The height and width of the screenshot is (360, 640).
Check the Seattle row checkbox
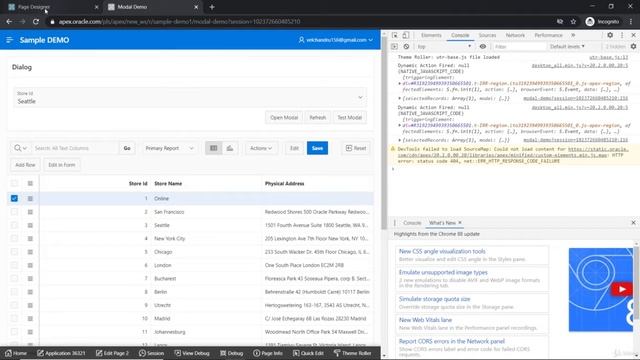click(x=14, y=225)
